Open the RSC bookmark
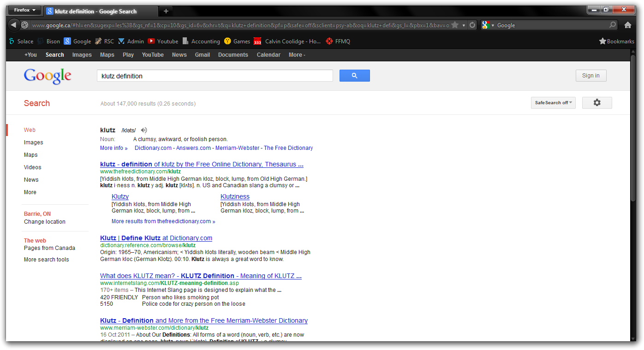The image size is (644, 350). [x=104, y=42]
